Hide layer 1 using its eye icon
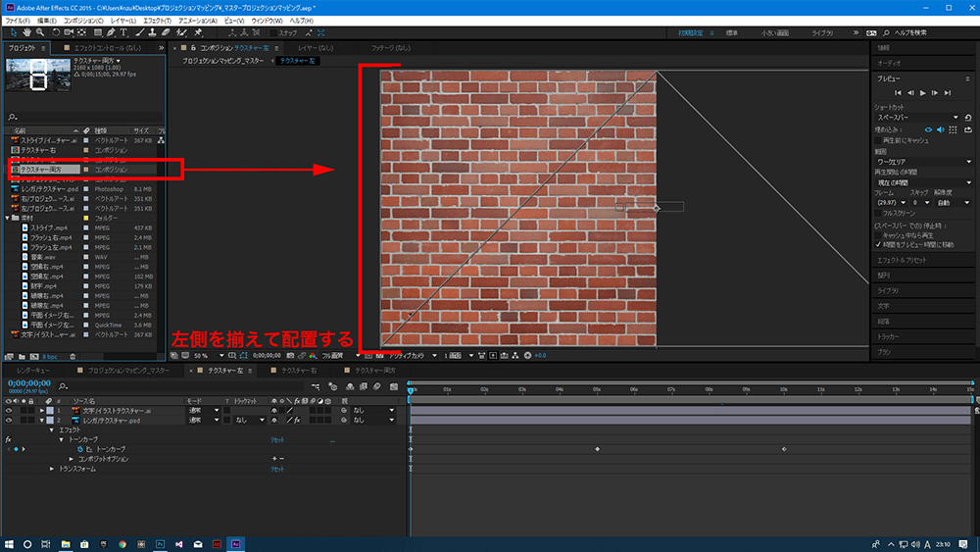The width and height of the screenshot is (980, 552). tap(9, 410)
